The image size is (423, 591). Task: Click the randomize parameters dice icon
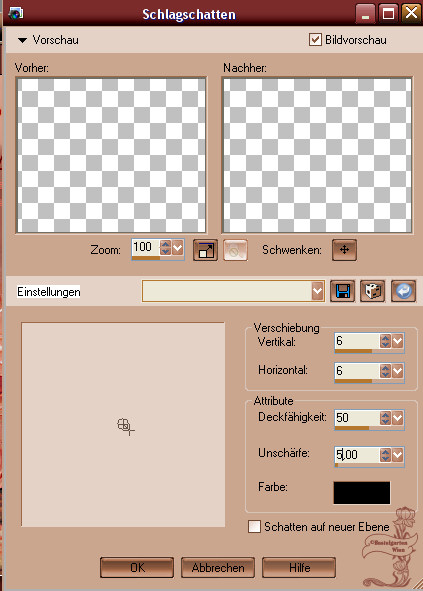point(372,291)
